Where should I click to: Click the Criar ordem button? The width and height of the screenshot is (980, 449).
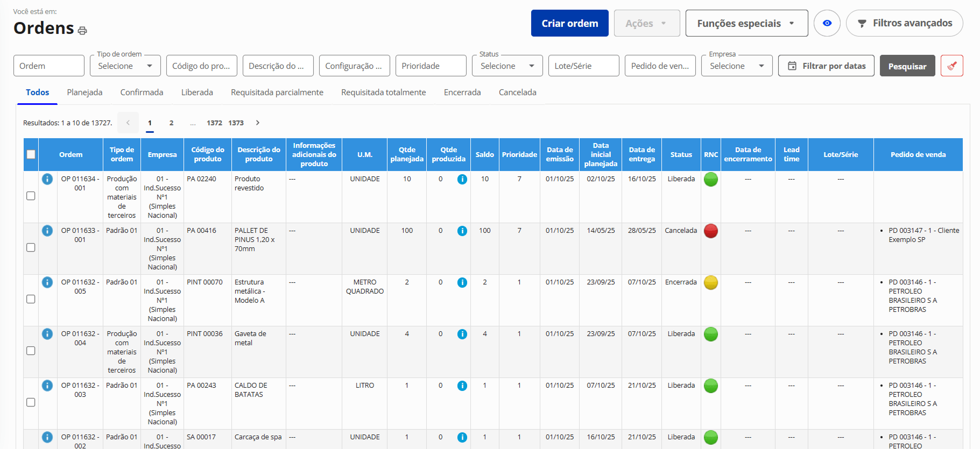click(x=569, y=23)
